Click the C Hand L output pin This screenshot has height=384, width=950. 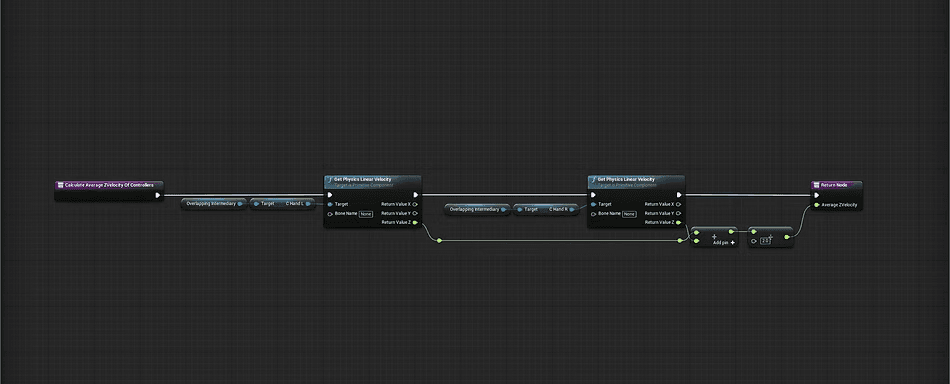(x=309, y=204)
